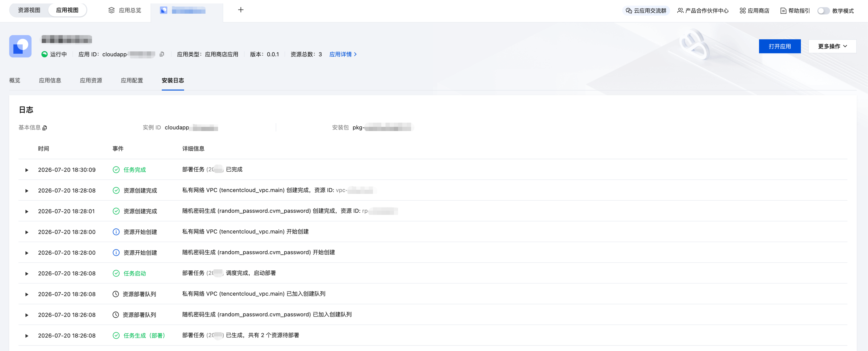Click the 打开应用 button
Screen dimensions: 868x351
tap(780, 46)
